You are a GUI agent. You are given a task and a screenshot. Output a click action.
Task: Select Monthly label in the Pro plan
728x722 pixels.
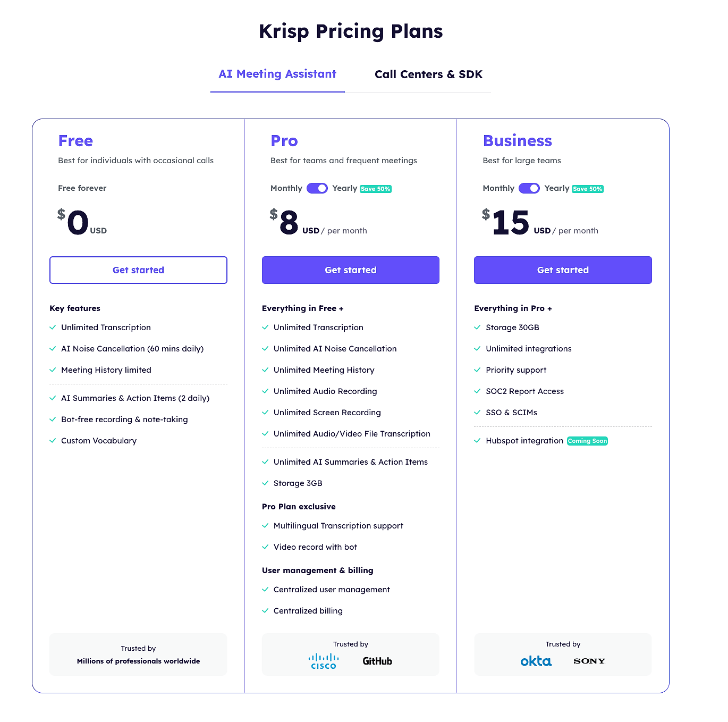(x=286, y=188)
